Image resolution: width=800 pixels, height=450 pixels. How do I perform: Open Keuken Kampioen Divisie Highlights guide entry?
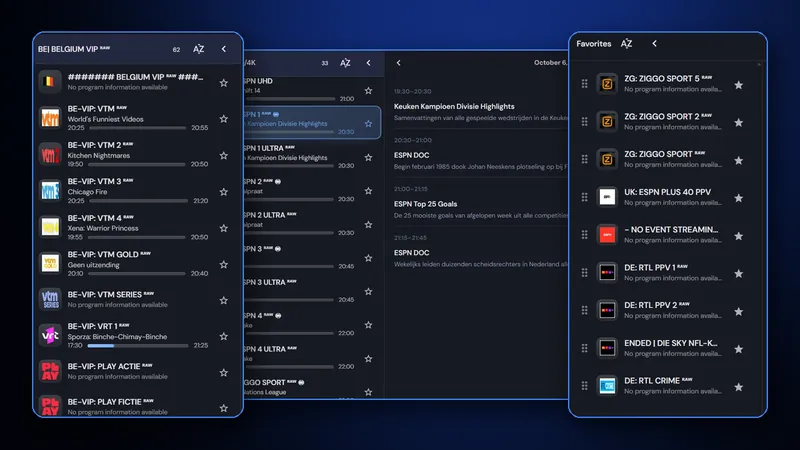coord(480,106)
